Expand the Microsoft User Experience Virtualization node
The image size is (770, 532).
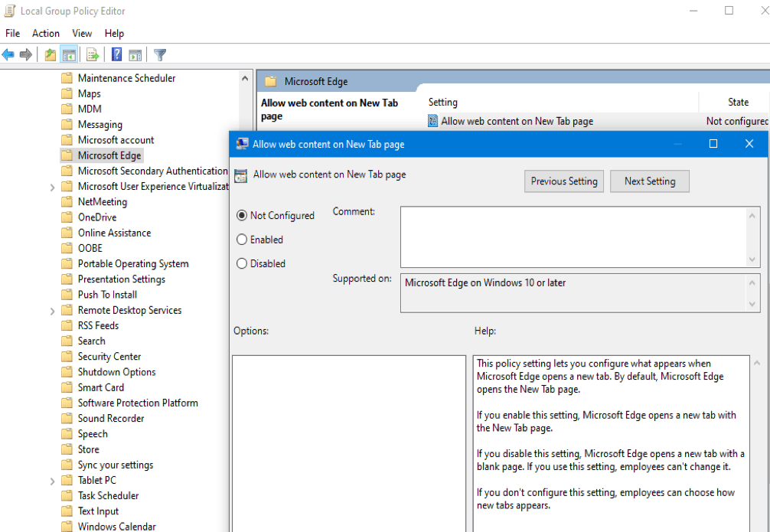(x=52, y=187)
